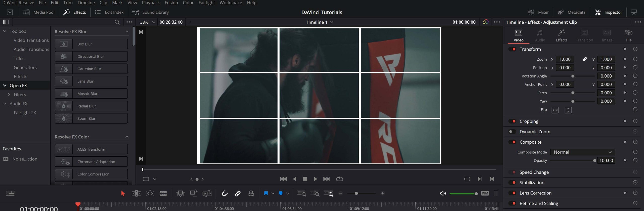This screenshot has width=644, height=211.
Task: Click the search magnifier in Effects panel
Action: pos(117,22)
